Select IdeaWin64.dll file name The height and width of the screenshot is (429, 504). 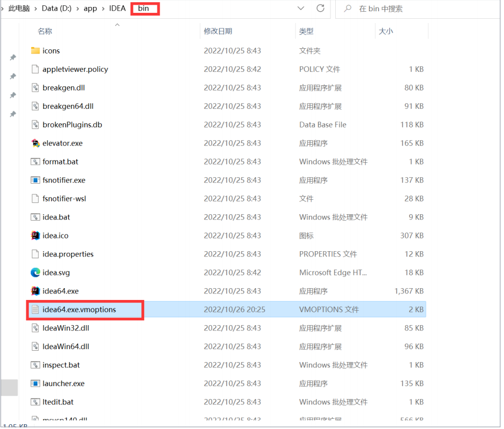[66, 347]
